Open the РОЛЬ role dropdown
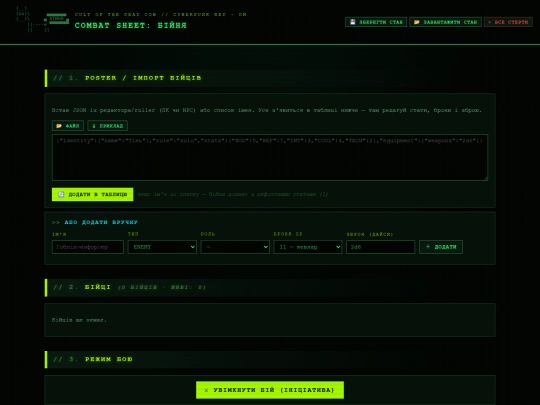Viewport: 540px width, 405px height. [235, 247]
